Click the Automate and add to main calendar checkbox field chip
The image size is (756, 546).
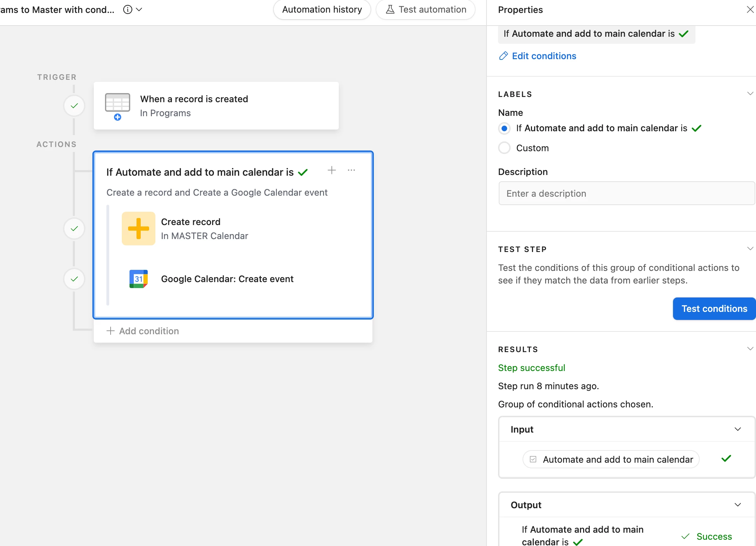point(611,460)
